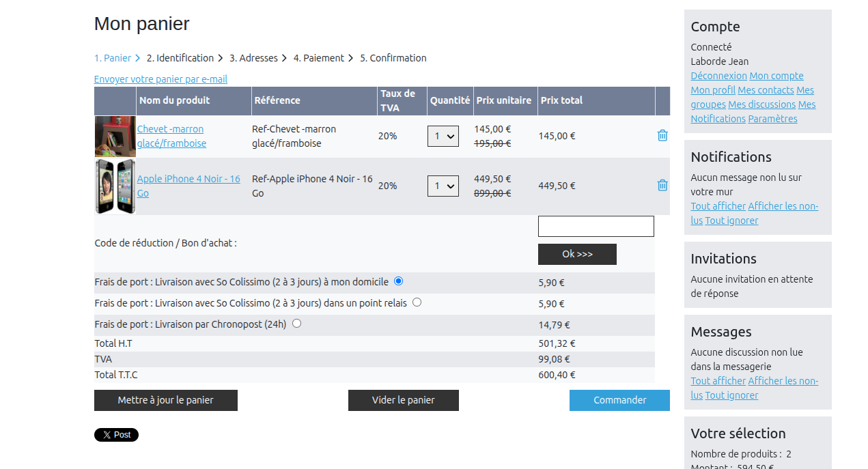This screenshot has width=868, height=469.
Task: Select So Colissimo home delivery option
Action: click(399, 281)
